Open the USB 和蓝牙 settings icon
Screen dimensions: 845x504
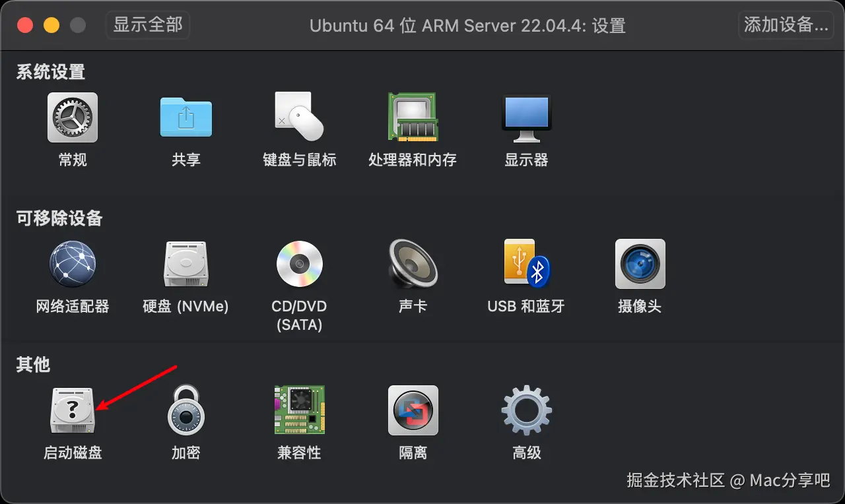coord(526,263)
